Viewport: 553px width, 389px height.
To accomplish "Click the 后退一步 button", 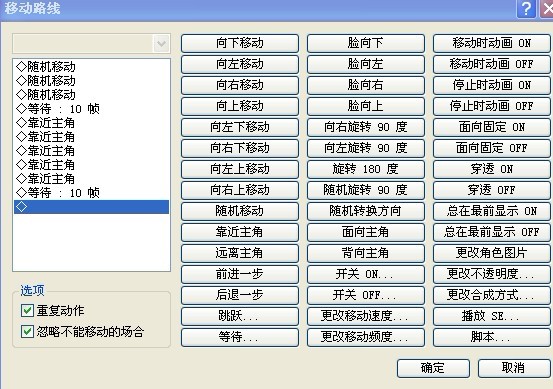I will point(240,295).
